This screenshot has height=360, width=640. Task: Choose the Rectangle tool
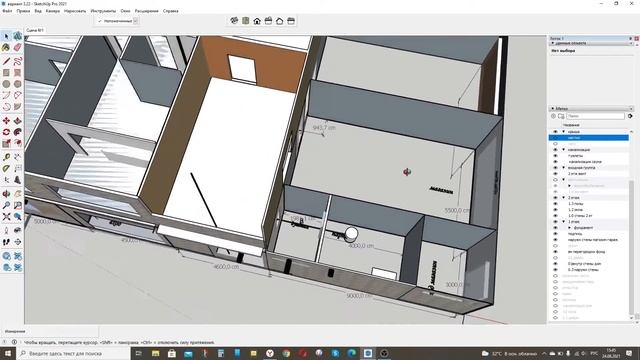click(6, 73)
